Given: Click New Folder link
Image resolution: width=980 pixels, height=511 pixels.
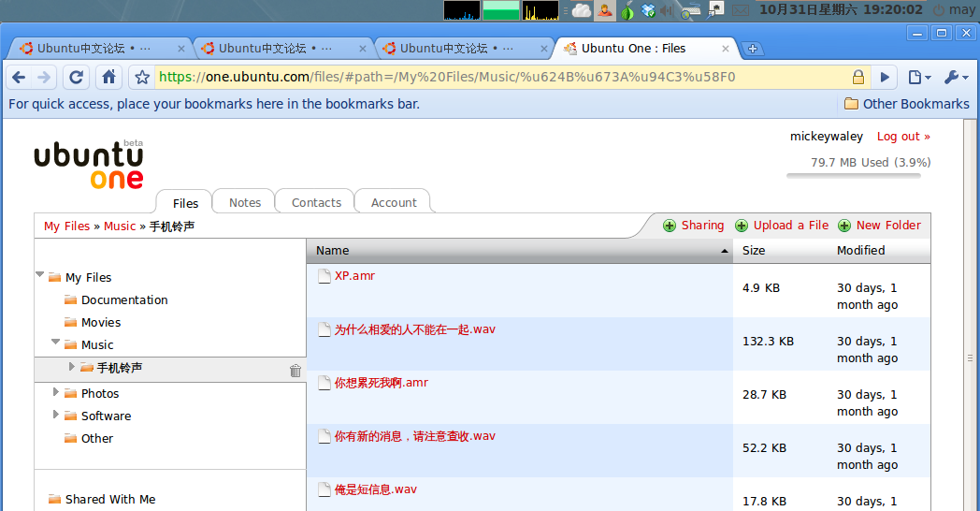Looking at the screenshot, I should coord(888,226).
